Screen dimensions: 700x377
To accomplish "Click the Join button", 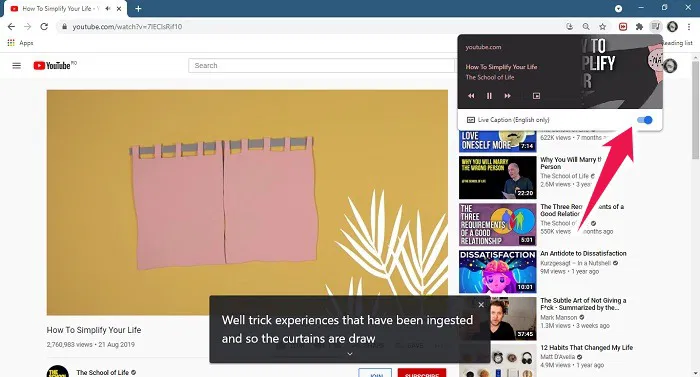I will [x=375, y=373].
